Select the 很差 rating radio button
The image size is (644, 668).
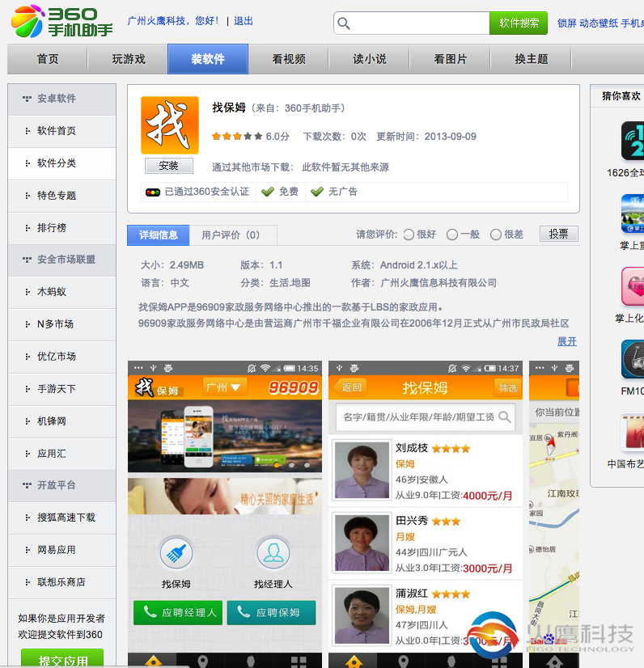click(496, 235)
